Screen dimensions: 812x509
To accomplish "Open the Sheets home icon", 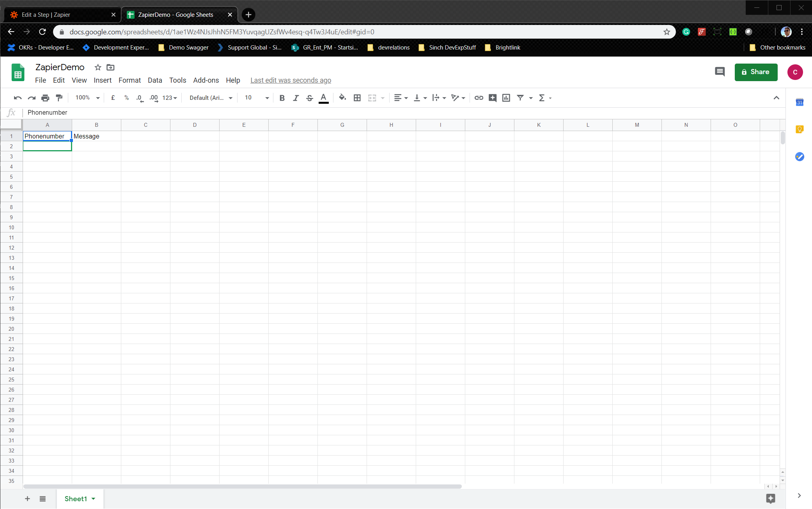I will click(x=18, y=72).
